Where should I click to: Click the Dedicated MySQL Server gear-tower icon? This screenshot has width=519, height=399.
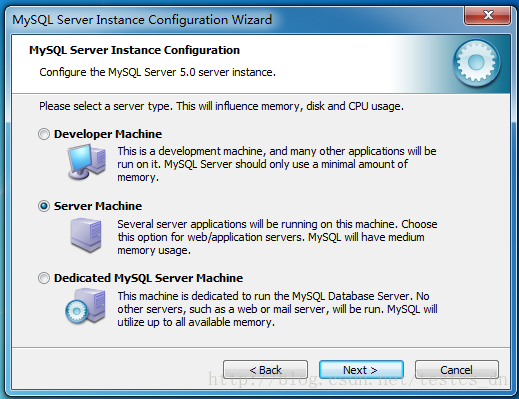pos(86,306)
